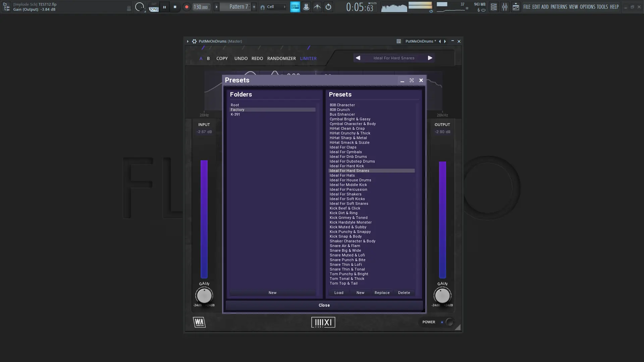Select next preset with right arrow
Screen dimensions: 644x362
430,58
